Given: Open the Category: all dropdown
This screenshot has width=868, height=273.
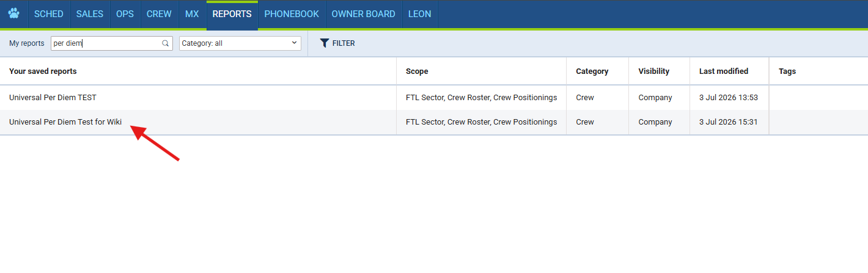Looking at the screenshot, I should (240, 43).
